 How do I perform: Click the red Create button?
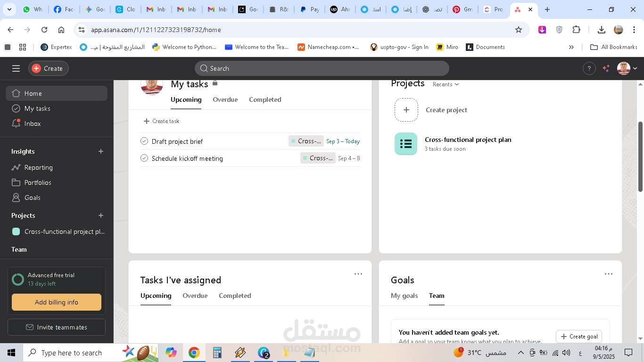tap(49, 68)
